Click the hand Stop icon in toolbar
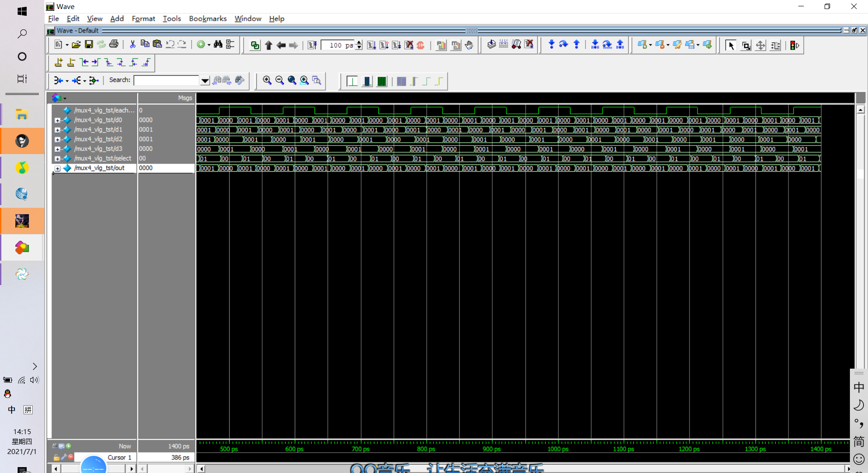The height and width of the screenshot is (473, 868). (469, 45)
